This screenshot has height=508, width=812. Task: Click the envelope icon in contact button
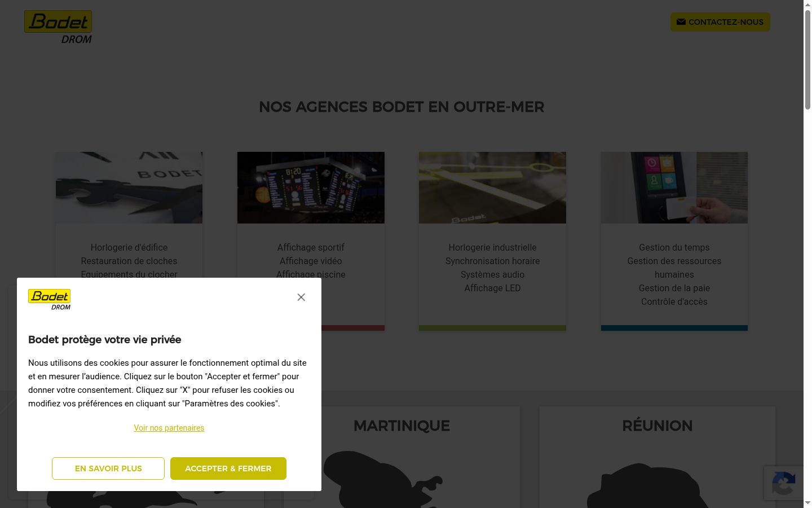click(x=681, y=22)
